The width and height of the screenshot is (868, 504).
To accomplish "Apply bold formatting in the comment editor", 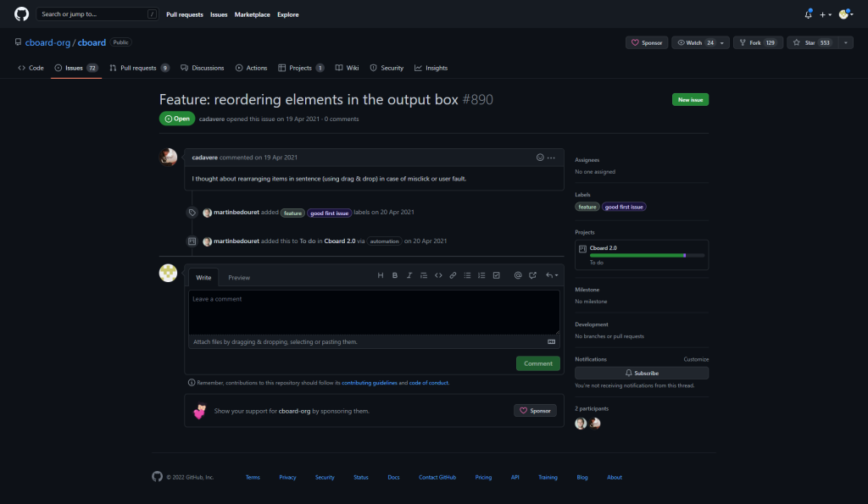I will click(x=395, y=275).
